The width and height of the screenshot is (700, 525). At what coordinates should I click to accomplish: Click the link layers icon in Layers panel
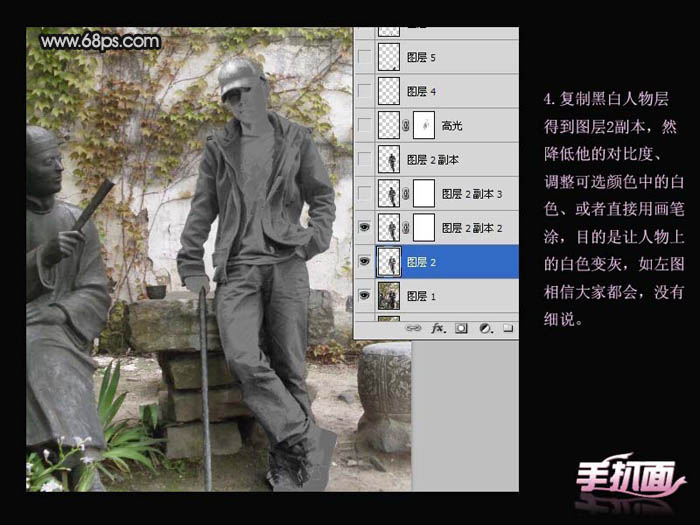point(413,329)
